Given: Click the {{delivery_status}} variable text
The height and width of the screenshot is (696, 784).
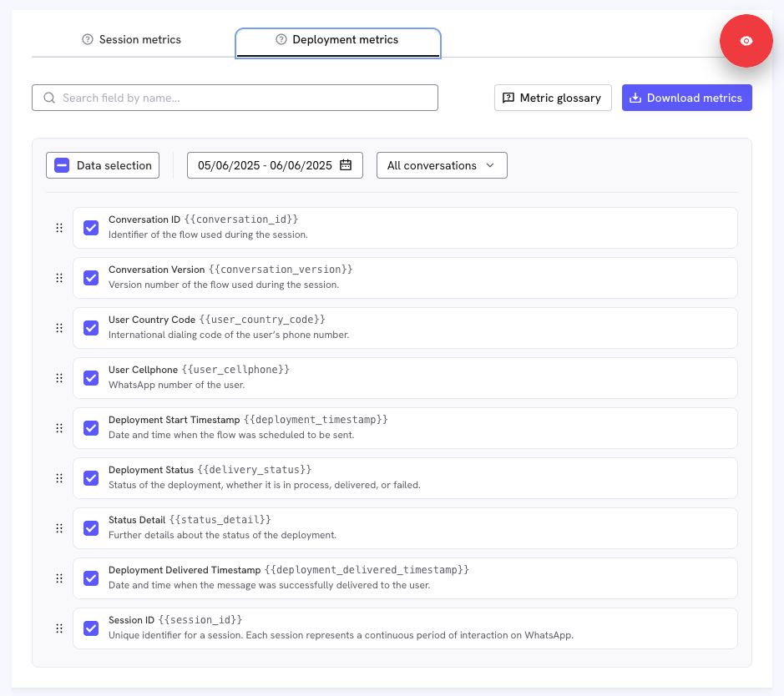Looking at the screenshot, I should [x=255, y=470].
